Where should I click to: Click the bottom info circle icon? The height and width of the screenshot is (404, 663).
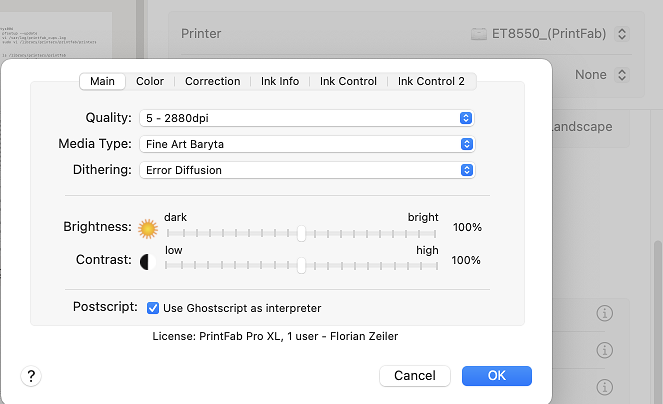tap(603, 385)
